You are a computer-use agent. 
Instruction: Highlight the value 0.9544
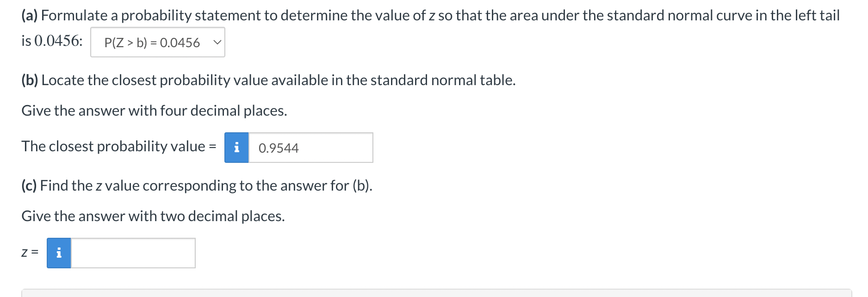click(278, 148)
